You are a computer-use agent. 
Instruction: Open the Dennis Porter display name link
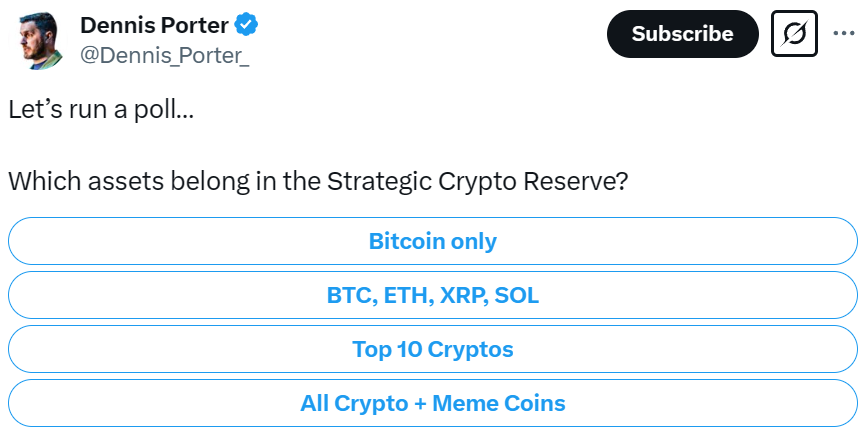154,25
